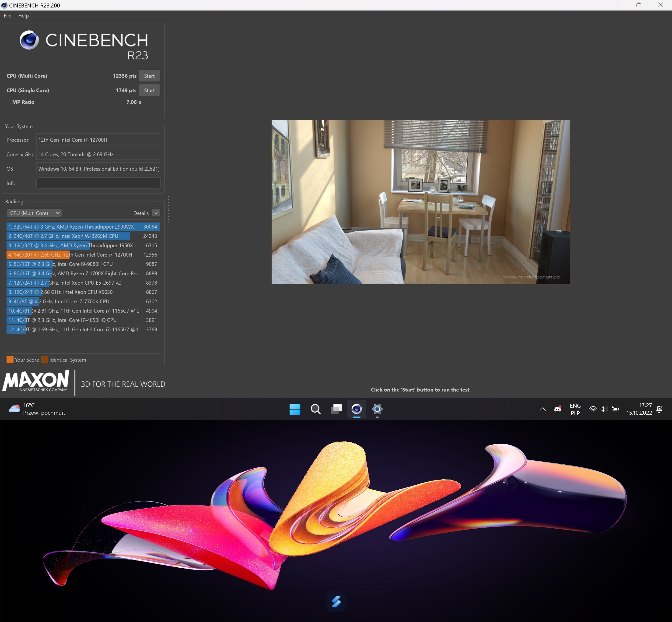Select the Threadripper 2990WX ranking row
The width and height of the screenshot is (672, 622).
point(83,226)
